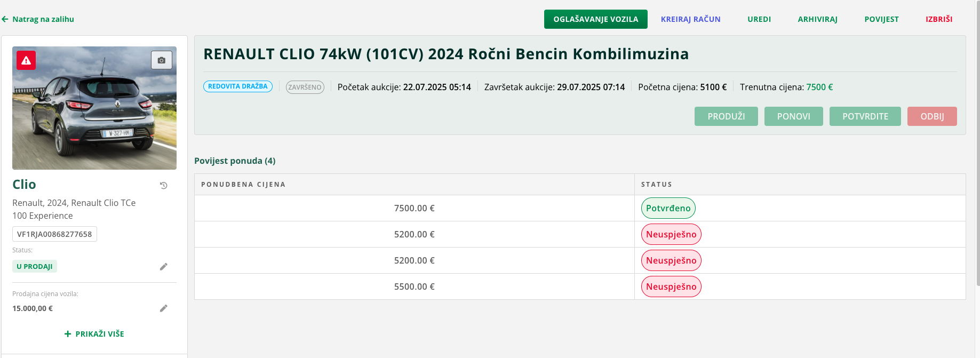Click Kreiraj račun in top menu

[x=690, y=19]
